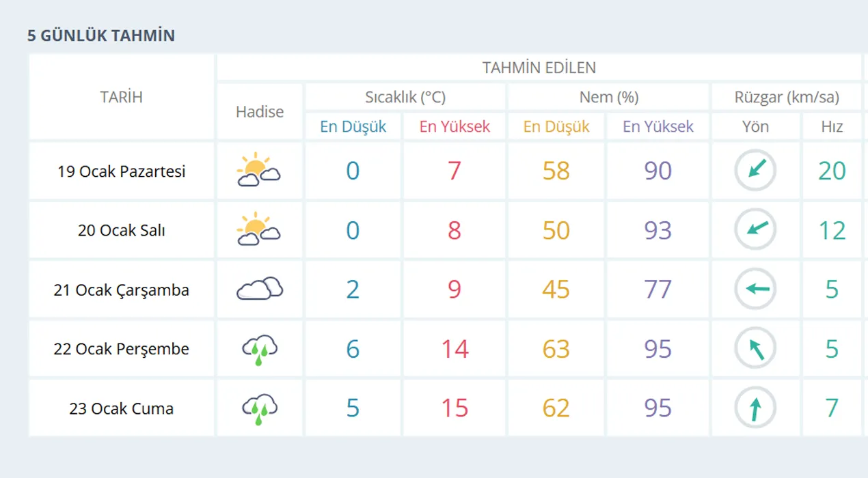Click the Rüzgar (km/sa) header

787,97
